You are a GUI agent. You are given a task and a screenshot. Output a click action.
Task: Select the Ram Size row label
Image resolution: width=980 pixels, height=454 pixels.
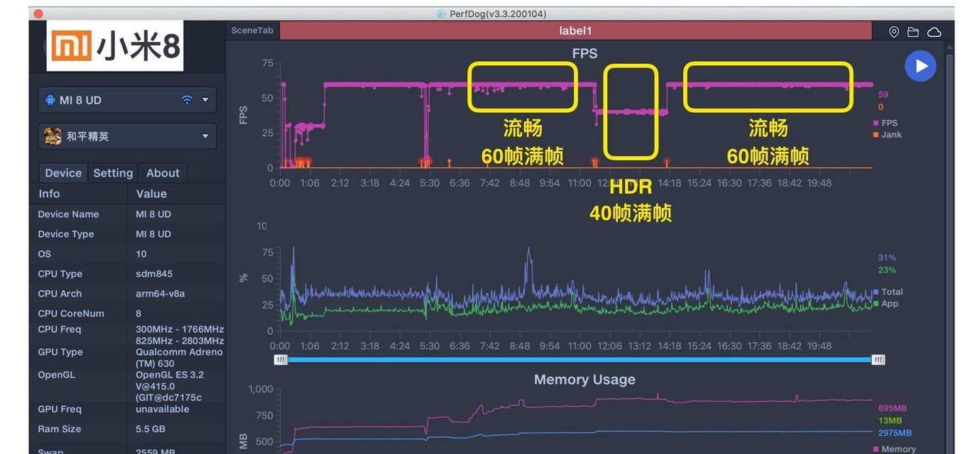coord(59,429)
